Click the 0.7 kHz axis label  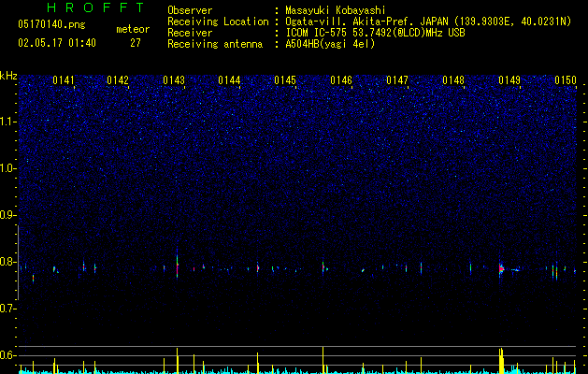(x=8, y=309)
